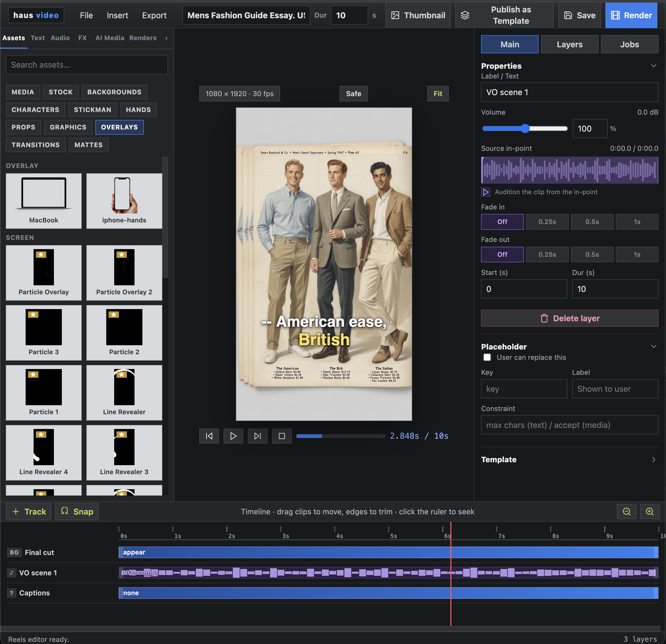Set Fade in to 0.25s
The image size is (666, 644).
click(x=547, y=222)
